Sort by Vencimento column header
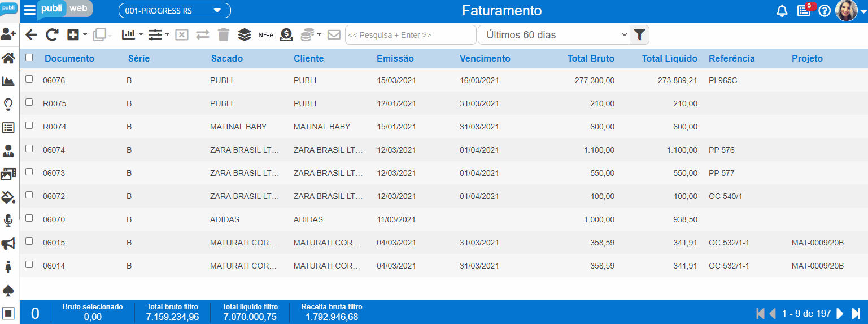The height and width of the screenshot is (324, 868). coord(485,58)
